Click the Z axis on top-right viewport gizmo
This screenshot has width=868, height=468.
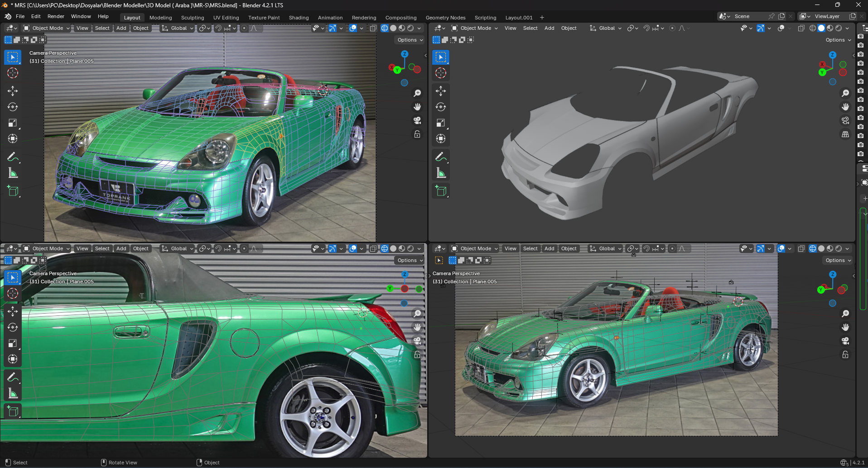pos(832,55)
